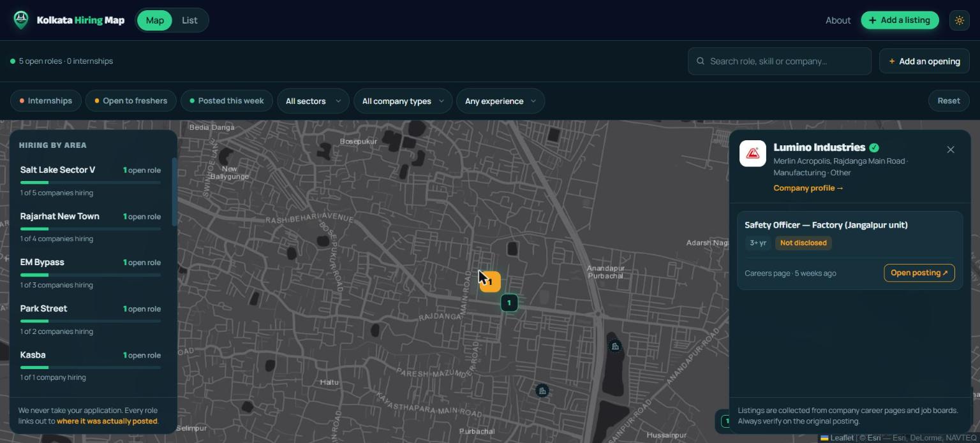Click the 3+ yr experience tag
Screen dimensions: 980x443
(758, 243)
